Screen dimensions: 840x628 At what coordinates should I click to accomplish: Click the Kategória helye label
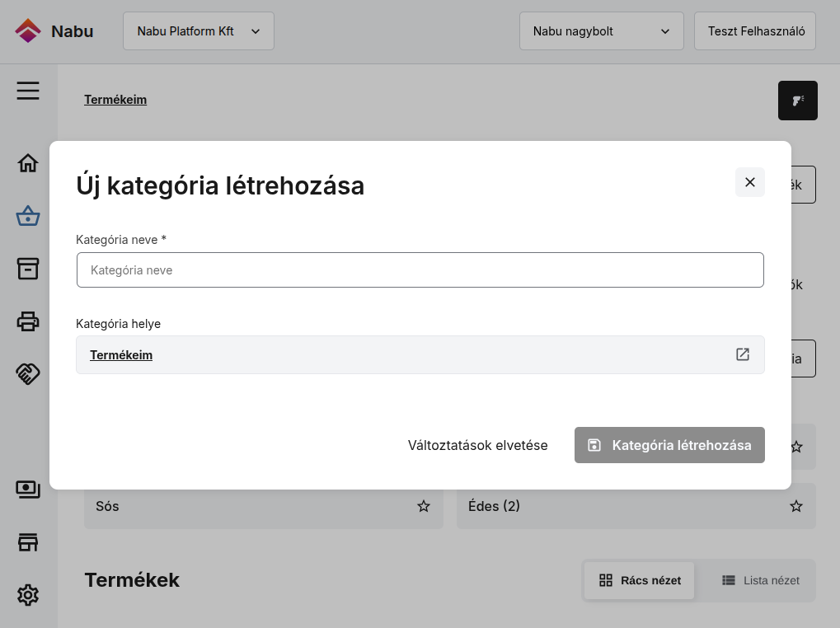(x=119, y=323)
